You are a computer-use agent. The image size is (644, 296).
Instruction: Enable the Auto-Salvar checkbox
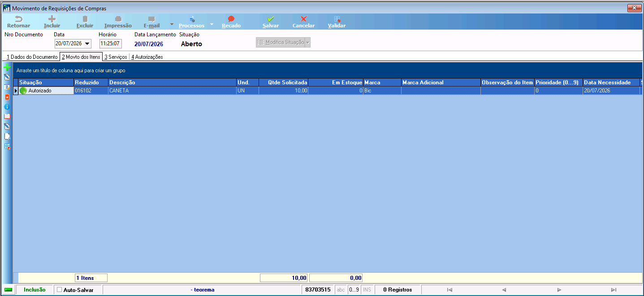(x=60, y=290)
